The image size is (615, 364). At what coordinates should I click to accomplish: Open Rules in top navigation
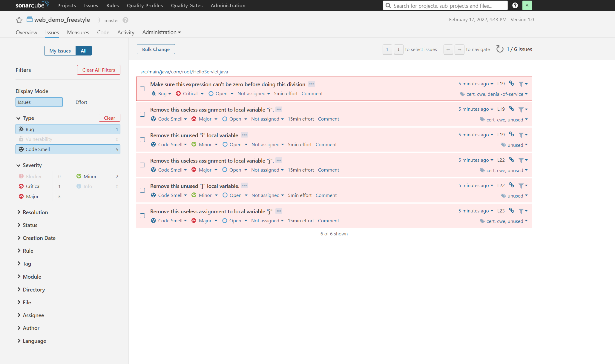point(113,5)
